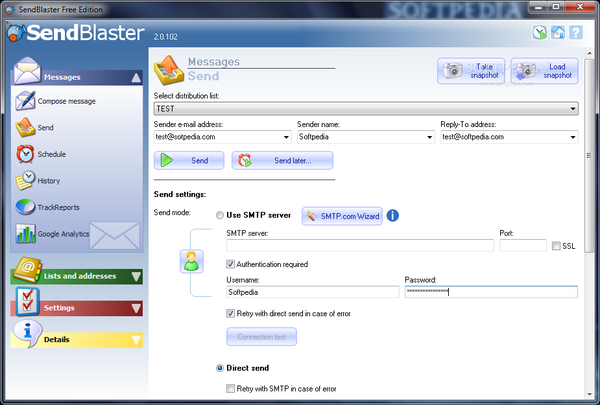Screen dimensions: 600x405
Task: Click the Lists and addresses header label
Action: 80,276
